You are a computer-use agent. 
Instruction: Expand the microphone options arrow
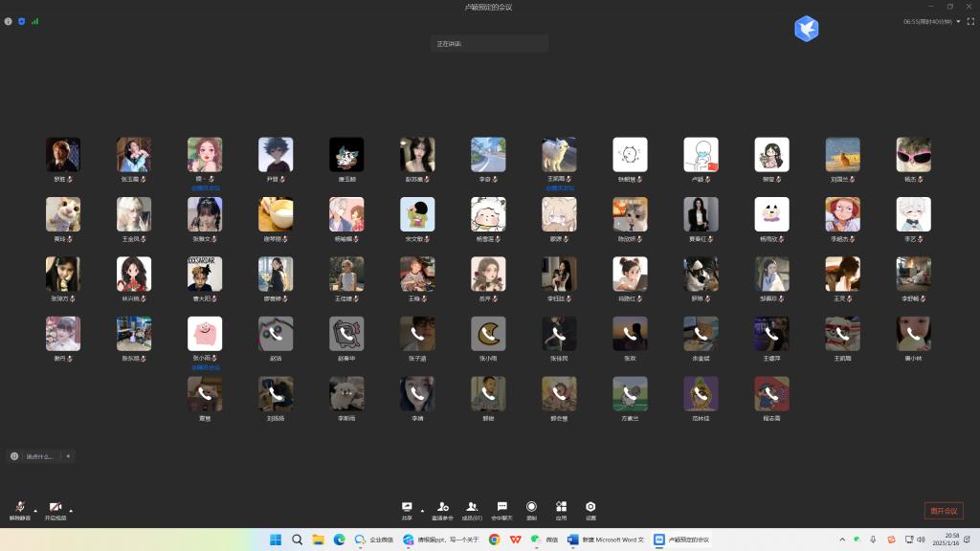[x=35, y=509]
